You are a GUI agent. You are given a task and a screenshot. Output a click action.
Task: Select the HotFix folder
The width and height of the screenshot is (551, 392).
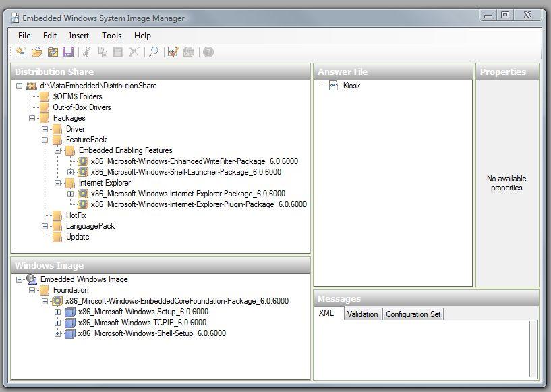pos(76,215)
